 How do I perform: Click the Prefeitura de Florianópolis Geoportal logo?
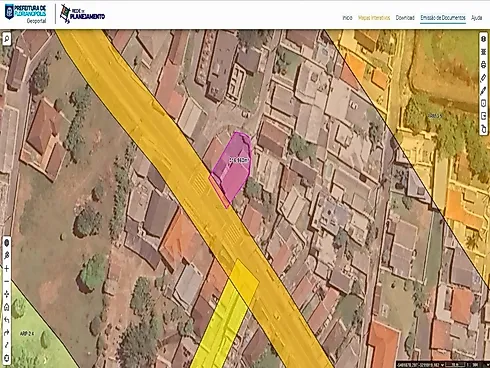coord(26,14)
